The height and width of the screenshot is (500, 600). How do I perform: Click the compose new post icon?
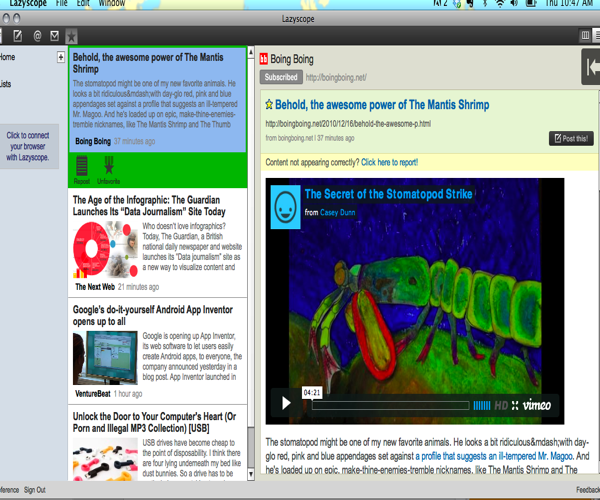pos(18,36)
